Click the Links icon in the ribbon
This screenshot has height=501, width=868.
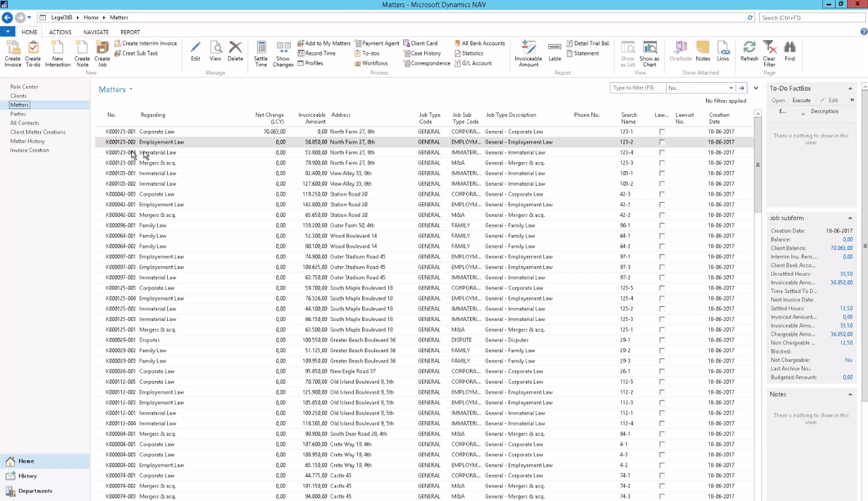click(723, 51)
